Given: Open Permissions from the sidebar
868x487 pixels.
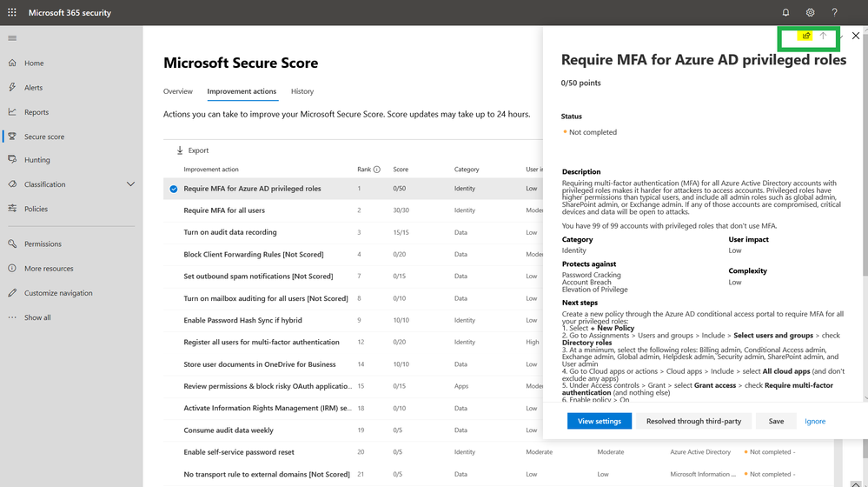Looking at the screenshot, I should point(43,243).
